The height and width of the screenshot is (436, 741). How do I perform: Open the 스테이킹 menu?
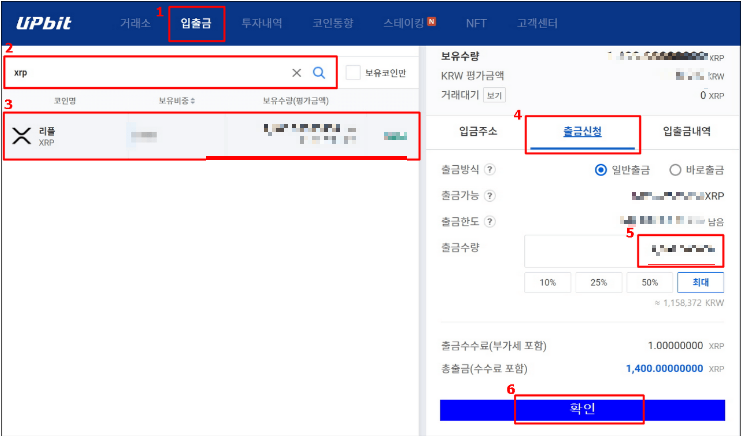(404, 23)
